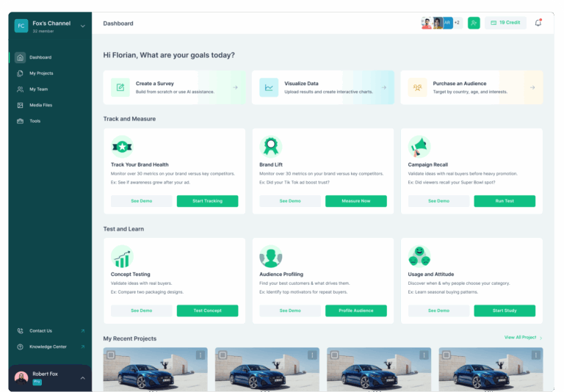Open three-dot menu on first project card
The image size is (564, 392).
tap(200, 355)
